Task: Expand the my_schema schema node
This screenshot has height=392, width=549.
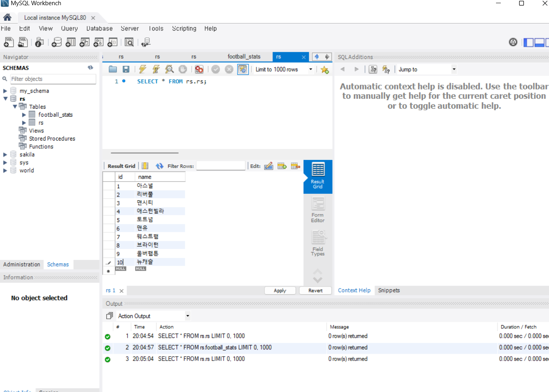Action: coord(5,91)
